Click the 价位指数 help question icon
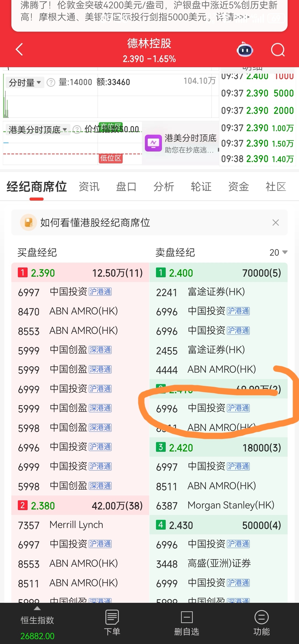This screenshot has width=299, height=644. coord(77,130)
